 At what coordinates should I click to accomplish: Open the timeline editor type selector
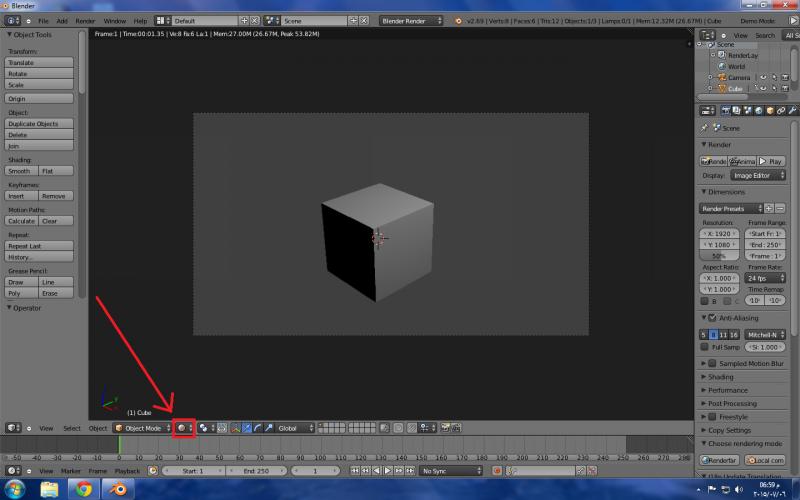pyautogui.click(x=13, y=470)
